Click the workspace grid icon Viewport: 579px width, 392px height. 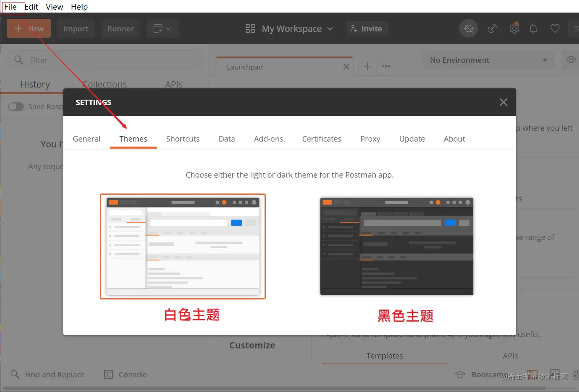coord(250,28)
